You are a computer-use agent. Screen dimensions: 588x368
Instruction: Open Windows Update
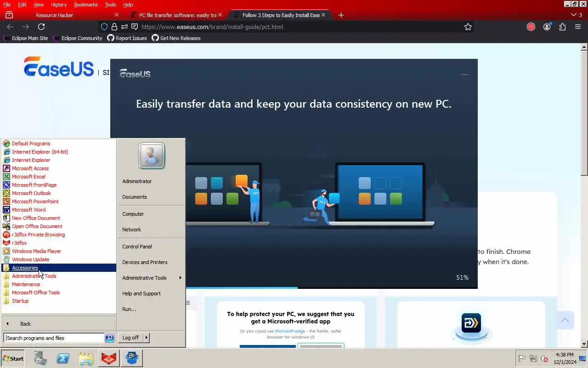click(x=30, y=259)
